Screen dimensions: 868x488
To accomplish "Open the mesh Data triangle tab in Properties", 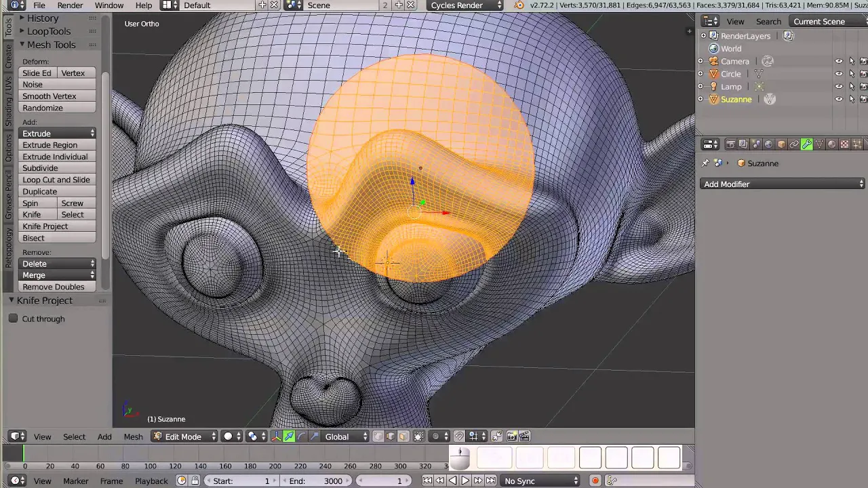I will pyautogui.click(x=819, y=144).
